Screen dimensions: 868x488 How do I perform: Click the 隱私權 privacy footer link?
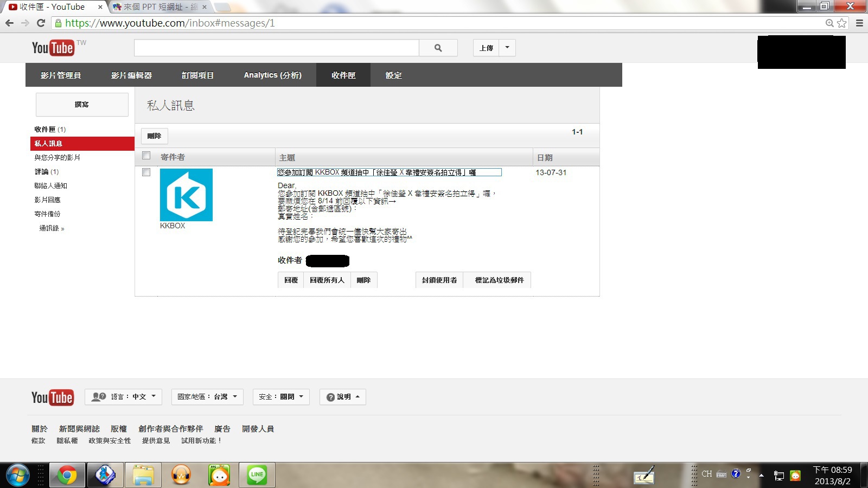[67, 441]
